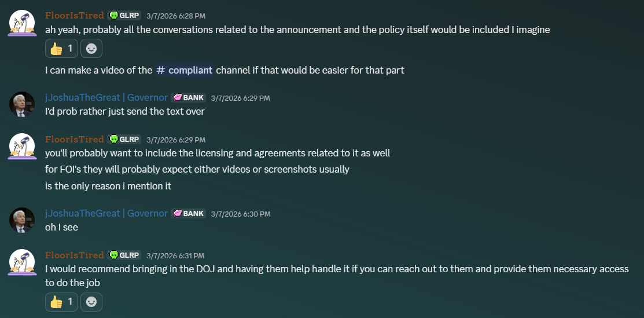This screenshot has height=318, width=644.
Task: Open jJoshuaTheGreat's avatar beside "I'd prob rather" message
Action: [x=23, y=105]
